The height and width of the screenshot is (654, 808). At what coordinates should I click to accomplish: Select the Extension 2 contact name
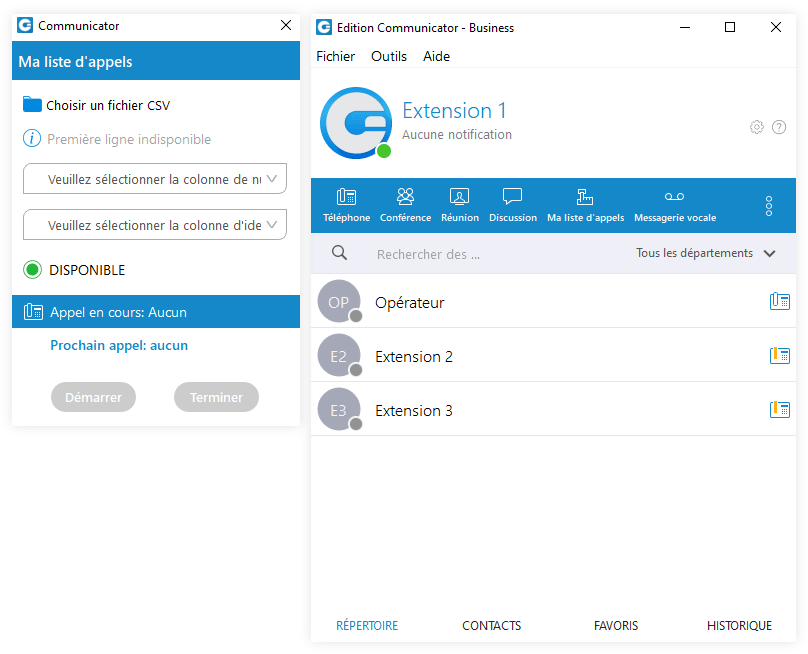[414, 357]
